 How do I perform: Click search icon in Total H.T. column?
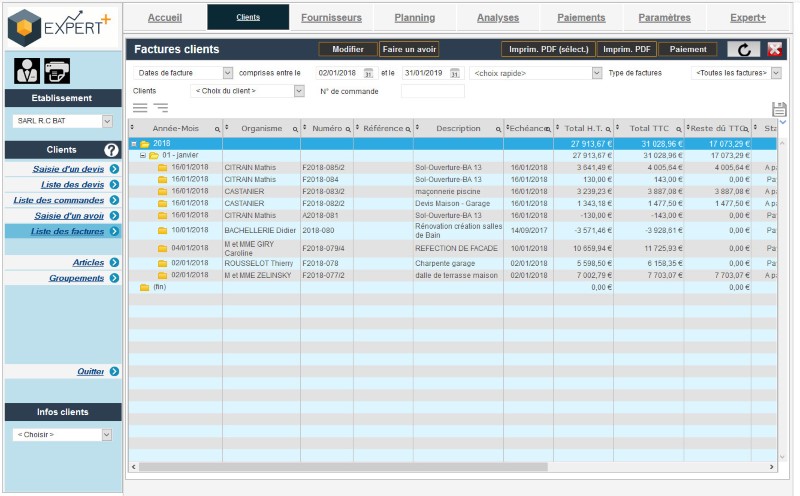608,130
